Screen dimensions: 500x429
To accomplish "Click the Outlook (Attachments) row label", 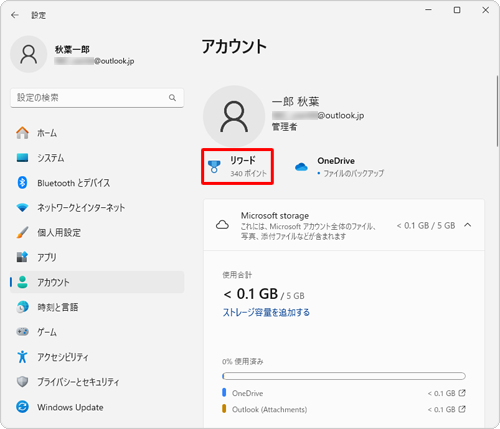I will 269,409.
